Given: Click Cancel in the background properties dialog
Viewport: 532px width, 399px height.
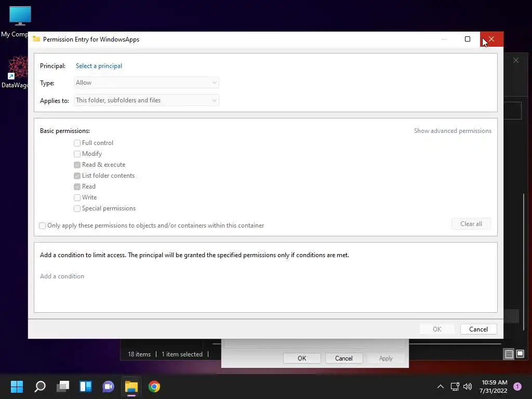Looking at the screenshot, I should (344, 358).
